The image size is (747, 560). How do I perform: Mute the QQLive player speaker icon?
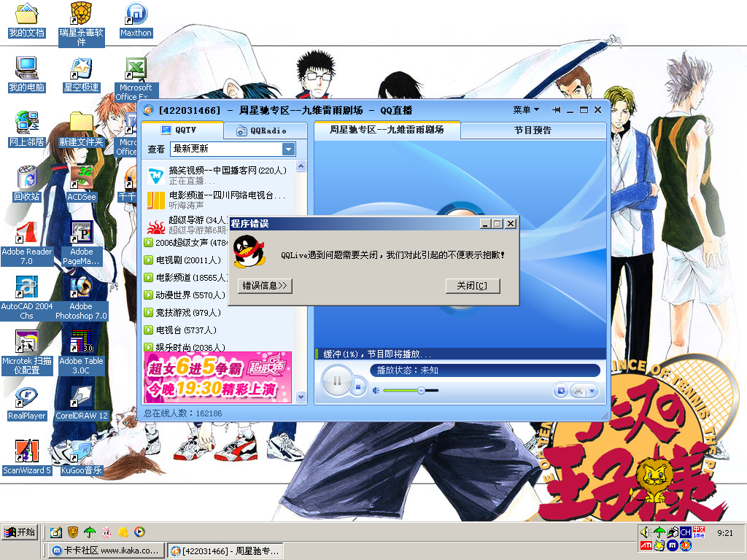pos(376,391)
